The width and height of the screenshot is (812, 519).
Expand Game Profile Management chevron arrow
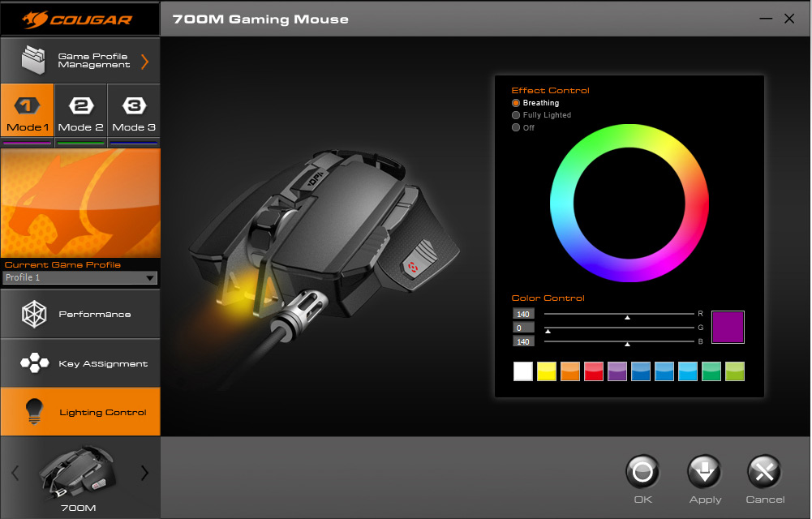[x=145, y=62]
